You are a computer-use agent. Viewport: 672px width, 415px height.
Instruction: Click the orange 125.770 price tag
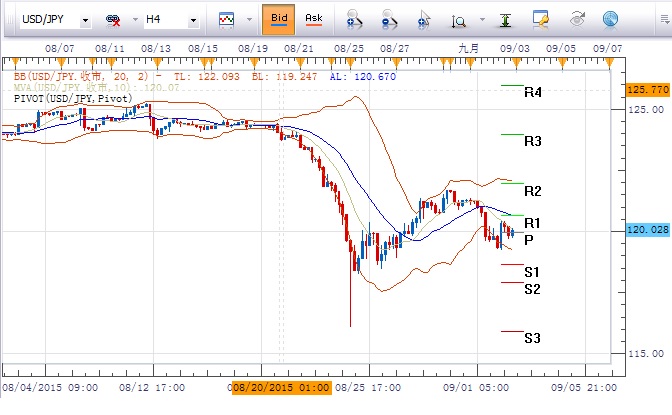point(648,90)
